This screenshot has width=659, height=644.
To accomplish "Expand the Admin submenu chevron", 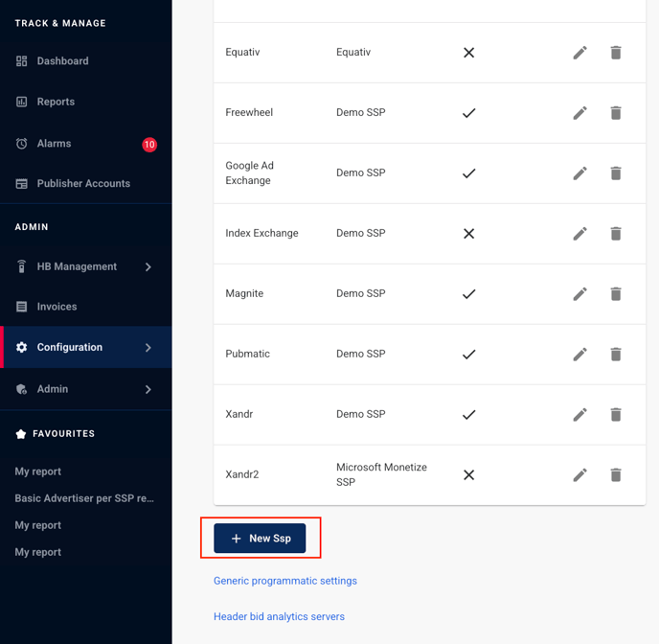I will (148, 390).
